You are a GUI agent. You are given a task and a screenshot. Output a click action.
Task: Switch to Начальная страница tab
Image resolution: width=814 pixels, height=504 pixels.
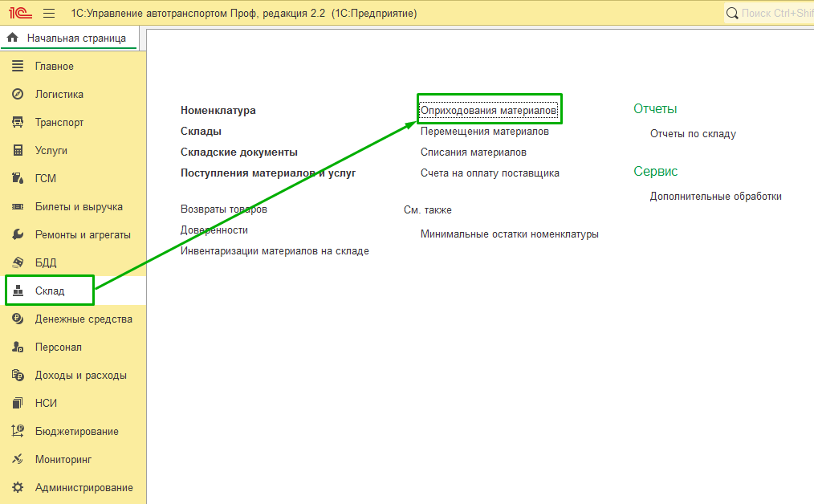[67, 39]
